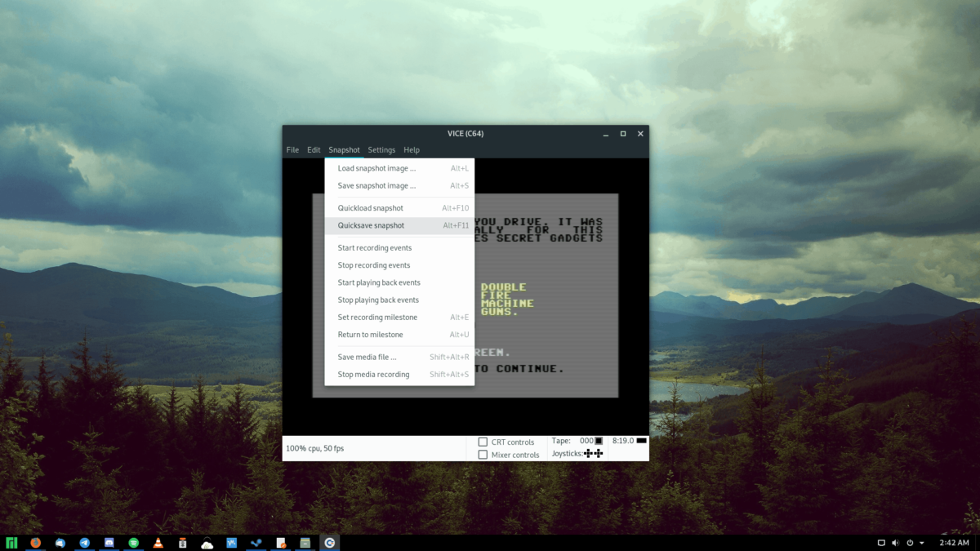
Task: Open the volume control in system tray
Action: 895,543
